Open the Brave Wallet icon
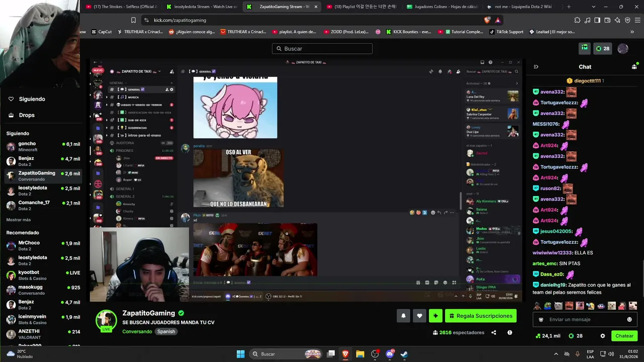Screen dimensions: 644x362 pyautogui.click(x=607, y=20)
